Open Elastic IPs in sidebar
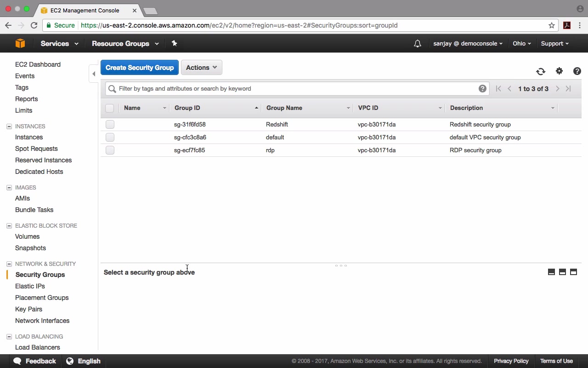The height and width of the screenshot is (368, 588). [30, 286]
